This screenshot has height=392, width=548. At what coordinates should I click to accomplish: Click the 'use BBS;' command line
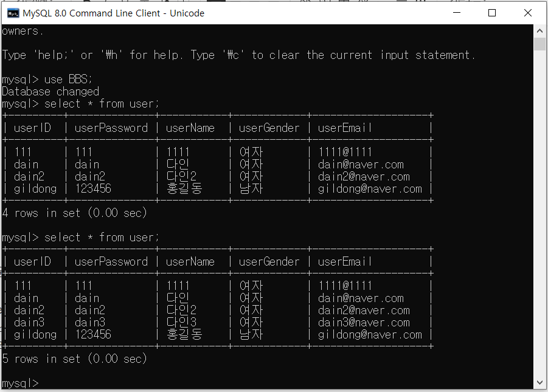(x=47, y=79)
